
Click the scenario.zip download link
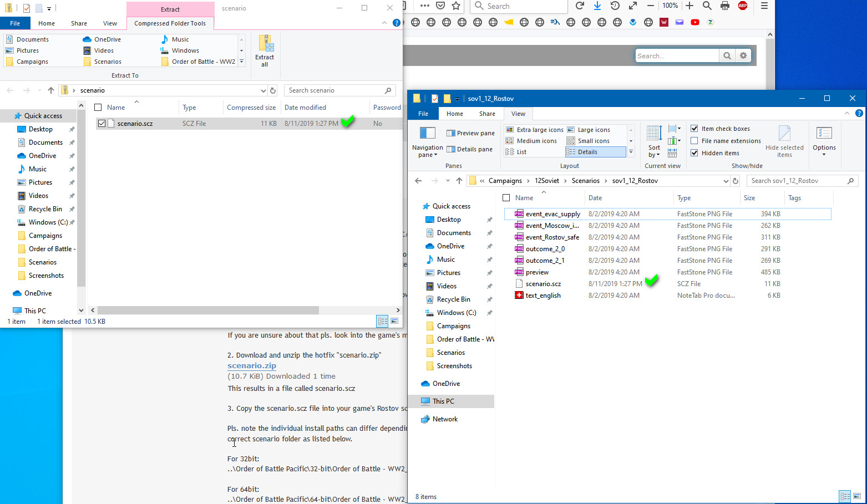pos(252,365)
